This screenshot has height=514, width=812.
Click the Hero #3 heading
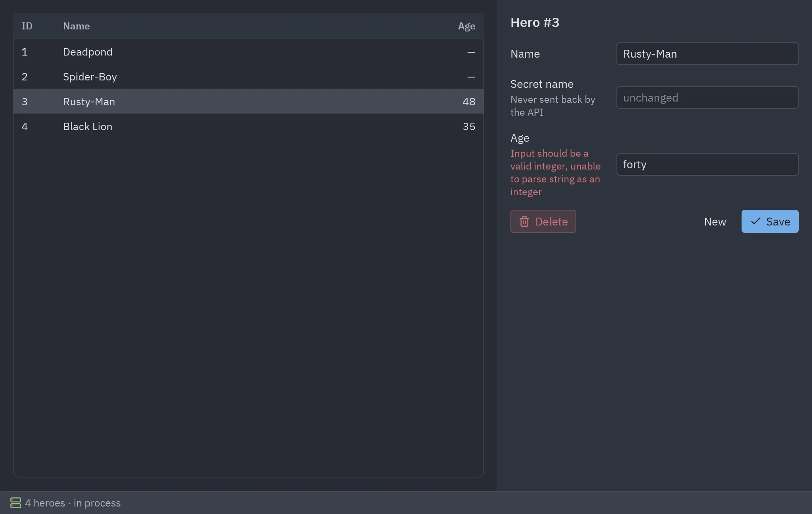[535, 22]
